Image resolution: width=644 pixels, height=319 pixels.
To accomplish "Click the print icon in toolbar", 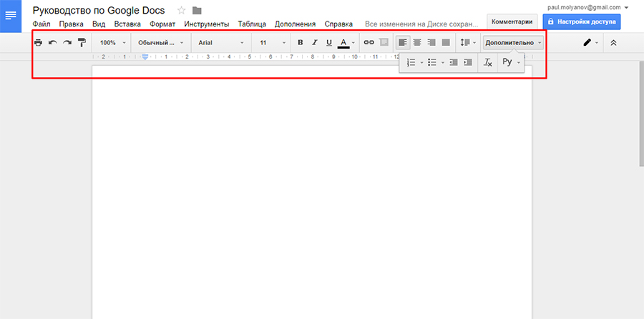I will 39,43.
